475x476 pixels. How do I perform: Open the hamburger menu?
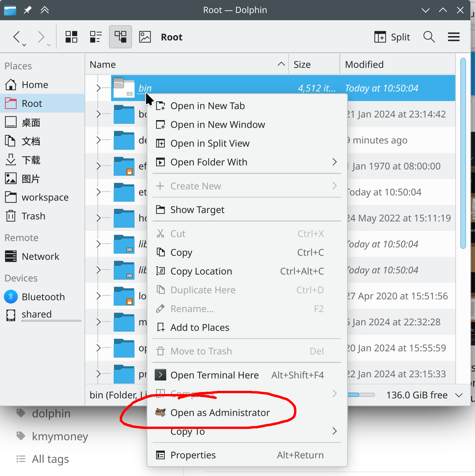coord(453,37)
